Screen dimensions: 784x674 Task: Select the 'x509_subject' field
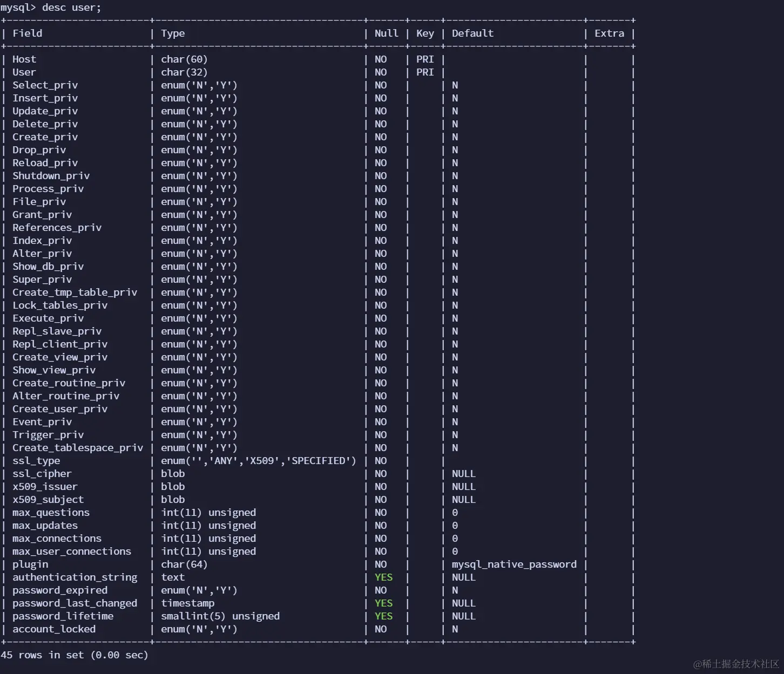(48, 500)
